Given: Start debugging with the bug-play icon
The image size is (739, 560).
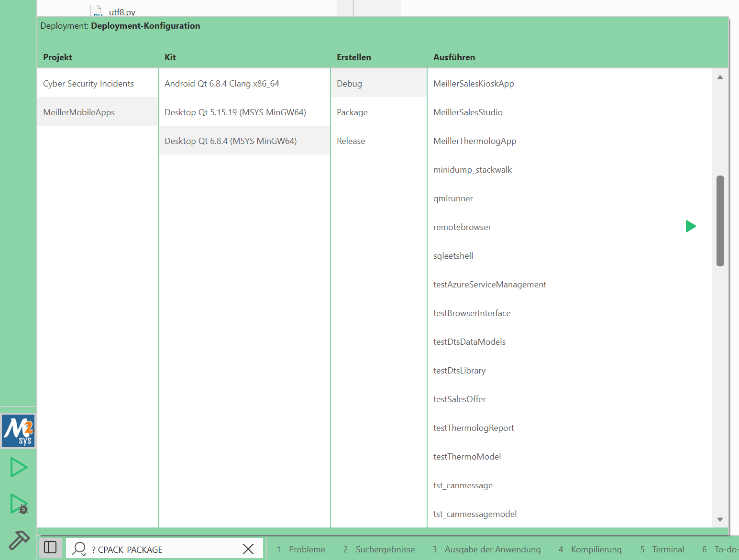Looking at the screenshot, I should 19,504.
